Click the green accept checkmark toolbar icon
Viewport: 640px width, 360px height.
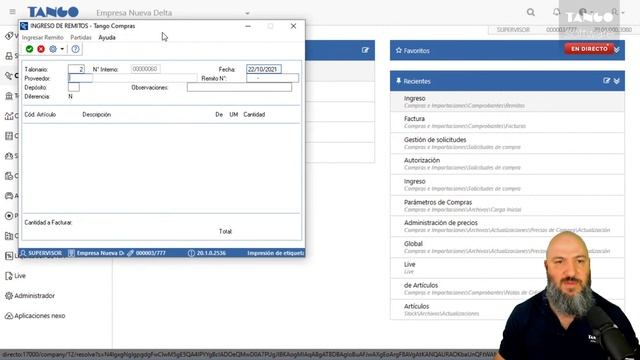[x=29, y=49]
